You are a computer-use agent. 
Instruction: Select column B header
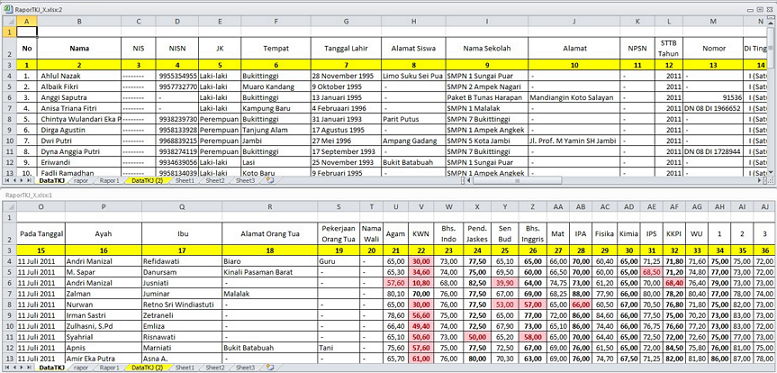(x=79, y=21)
